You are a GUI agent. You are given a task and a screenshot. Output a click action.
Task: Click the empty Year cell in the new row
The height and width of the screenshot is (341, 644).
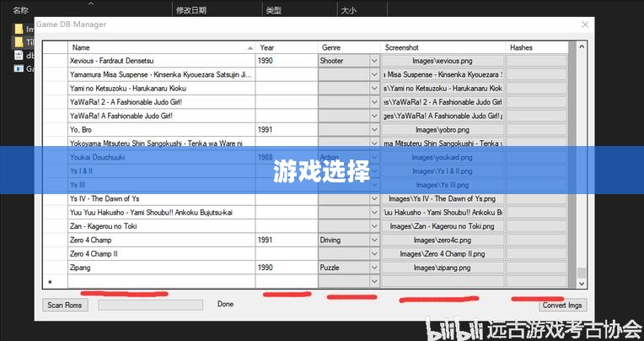(287, 281)
